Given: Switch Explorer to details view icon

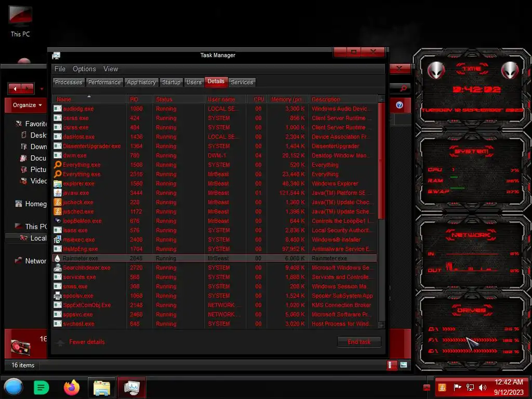Looking at the screenshot, I should pos(392,365).
